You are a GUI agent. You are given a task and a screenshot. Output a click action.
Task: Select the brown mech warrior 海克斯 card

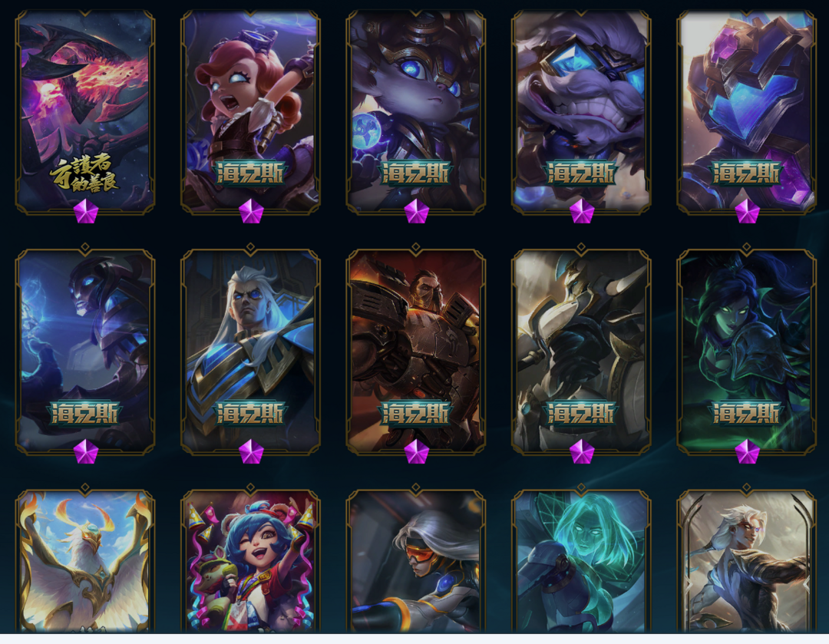[416, 351]
